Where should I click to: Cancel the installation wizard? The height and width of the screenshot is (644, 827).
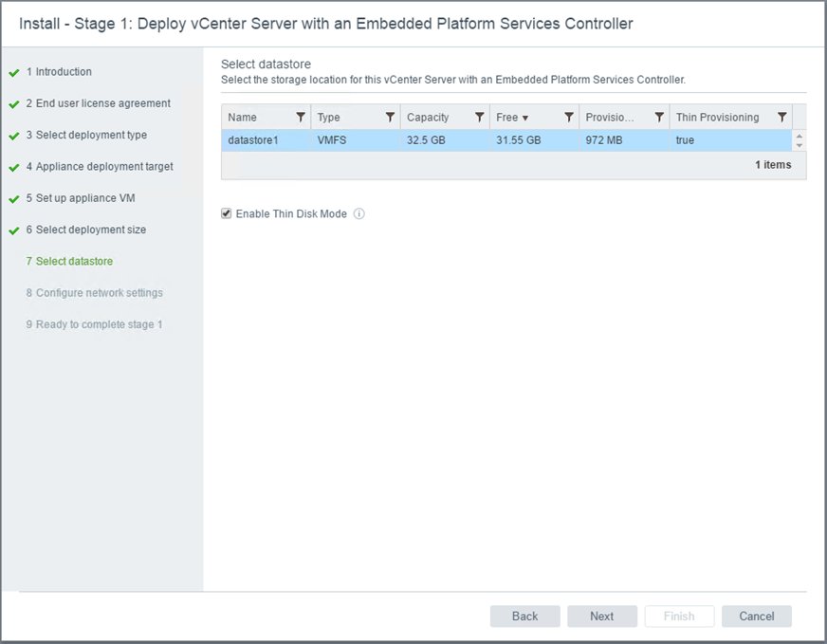click(756, 616)
